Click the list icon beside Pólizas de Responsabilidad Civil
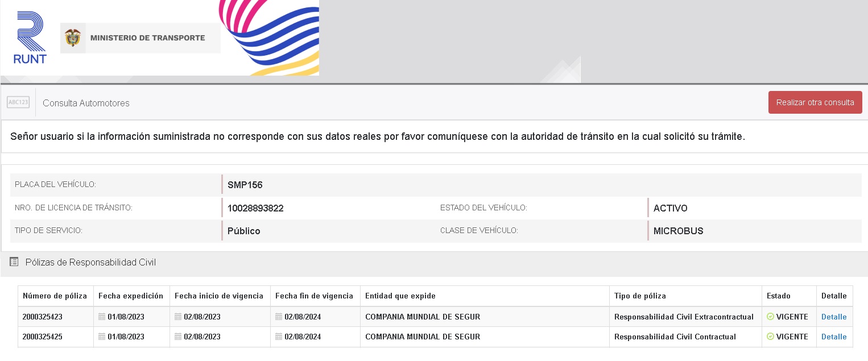Screen dimensions: 868x361 (14, 262)
